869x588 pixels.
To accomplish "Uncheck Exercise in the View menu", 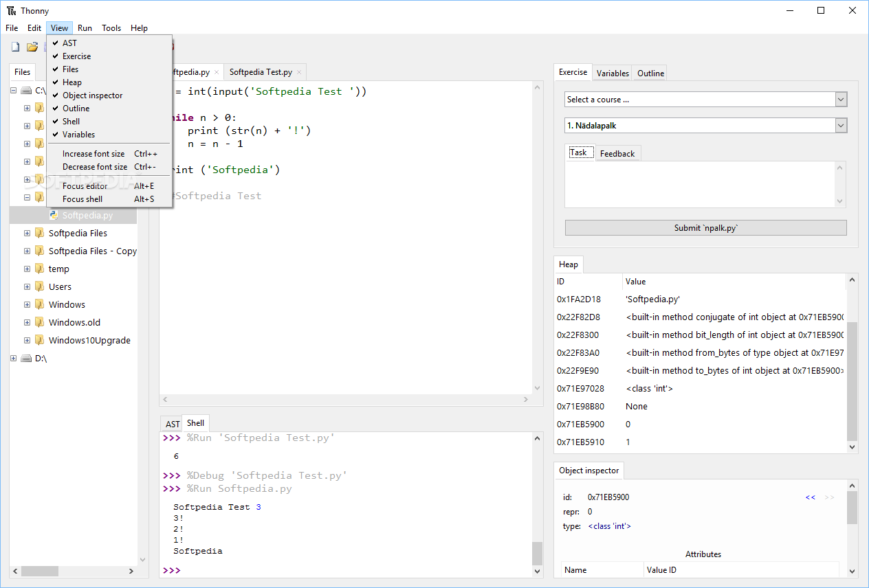I will [109, 56].
